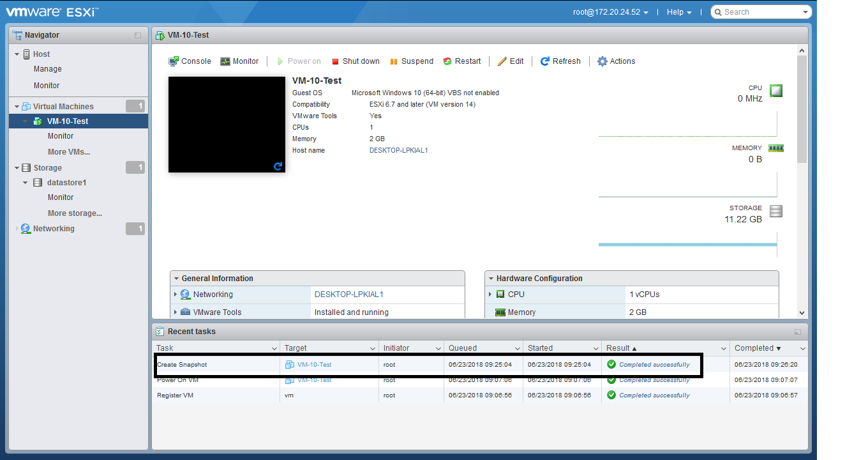The image size is (868, 460).
Task: Select More VMs... in Navigator
Action: coord(69,152)
